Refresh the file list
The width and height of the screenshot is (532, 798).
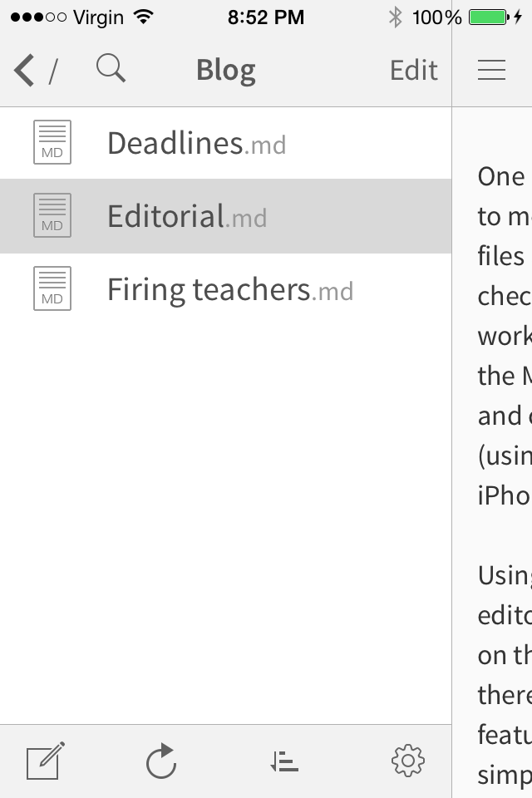161,761
